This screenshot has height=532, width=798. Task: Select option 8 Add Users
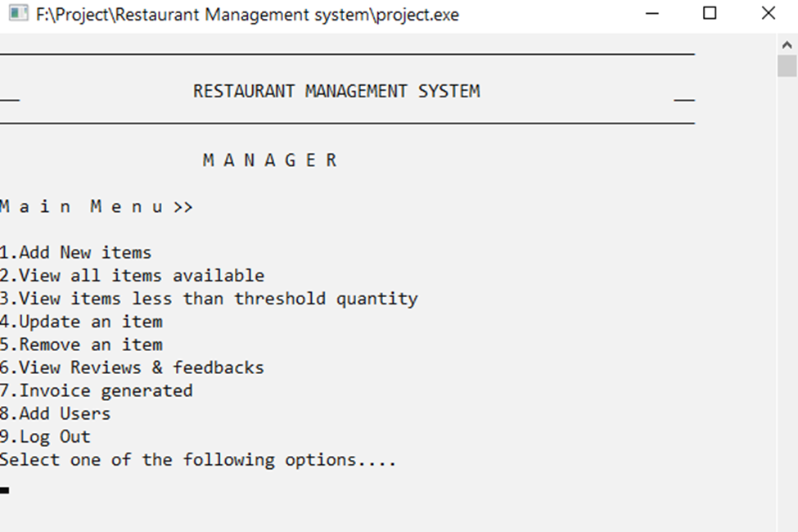(55, 413)
